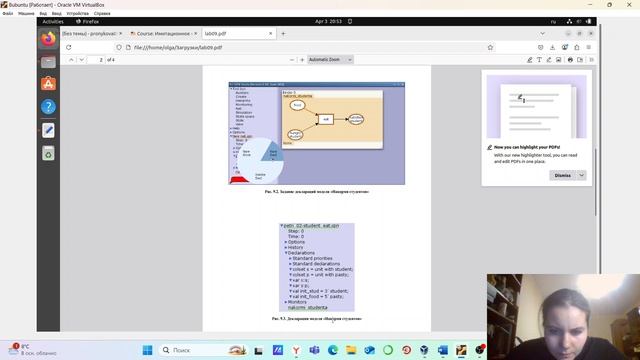Image resolution: width=640 pixels, height=360 pixels.
Task: Click the Firefox window vertical scrollbar
Action: tap(596, 182)
